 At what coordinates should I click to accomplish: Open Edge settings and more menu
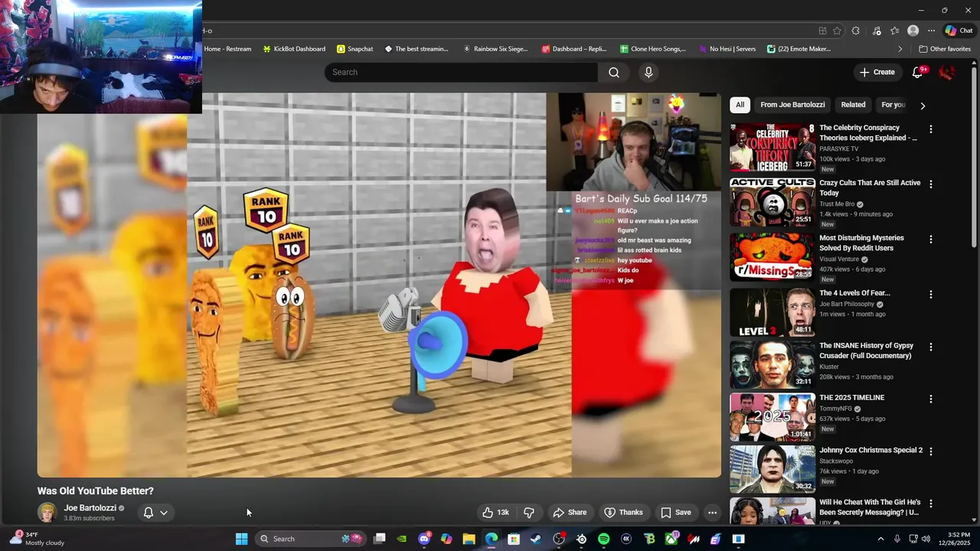[x=931, y=31]
